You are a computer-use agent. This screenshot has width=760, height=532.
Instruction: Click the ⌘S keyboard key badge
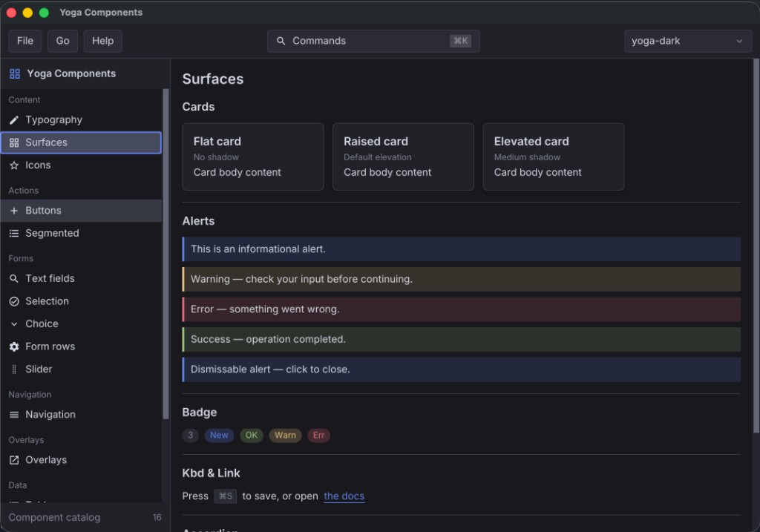(x=226, y=496)
